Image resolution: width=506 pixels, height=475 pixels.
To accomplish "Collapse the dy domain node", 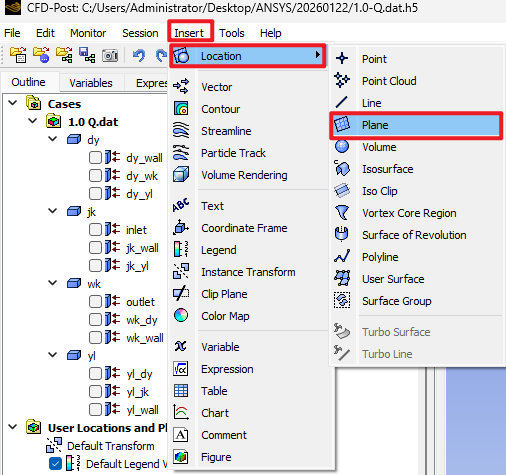I will click(x=53, y=139).
